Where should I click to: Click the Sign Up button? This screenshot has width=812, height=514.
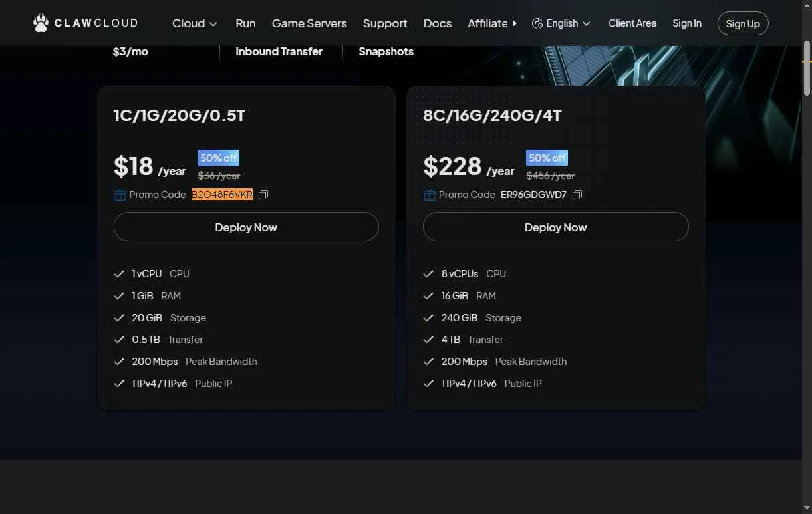coord(743,23)
